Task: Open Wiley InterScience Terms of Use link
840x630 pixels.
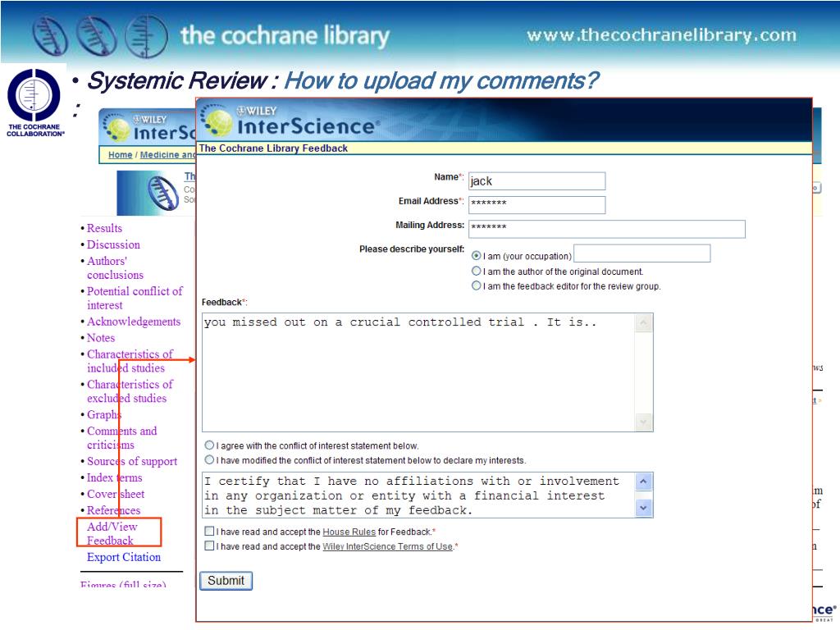Action: point(387,546)
